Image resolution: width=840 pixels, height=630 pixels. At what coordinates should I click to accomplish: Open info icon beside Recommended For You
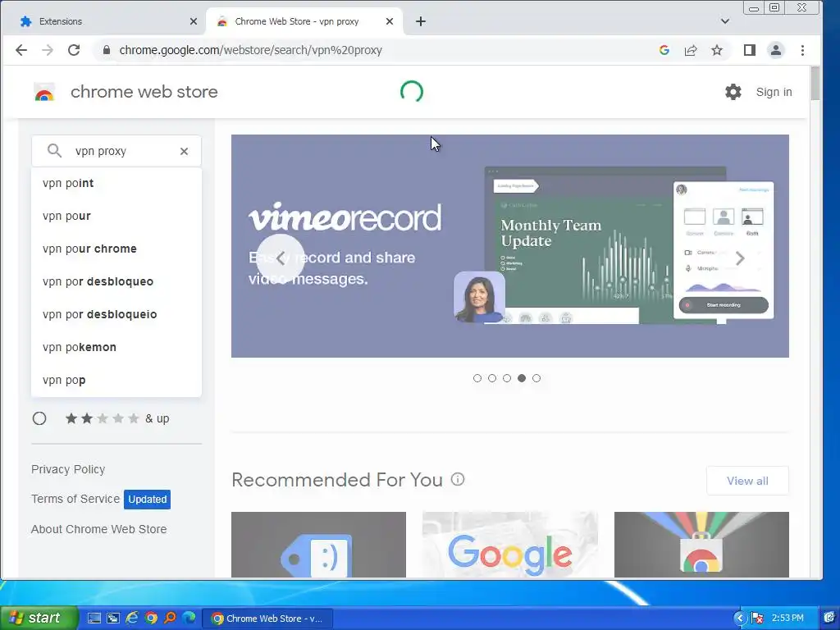click(458, 479)
